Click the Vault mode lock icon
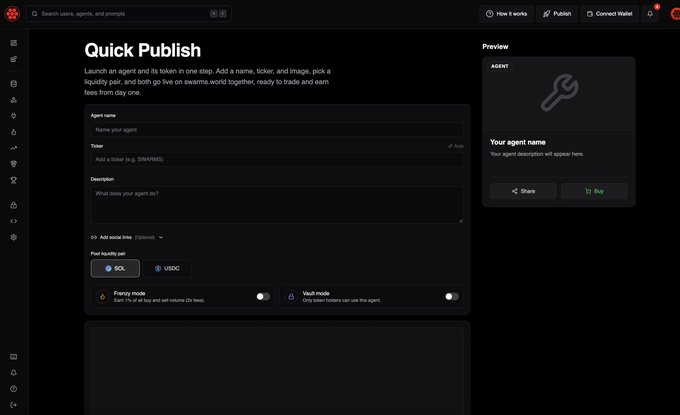The image size is (680, 415). tap(291, 297)
